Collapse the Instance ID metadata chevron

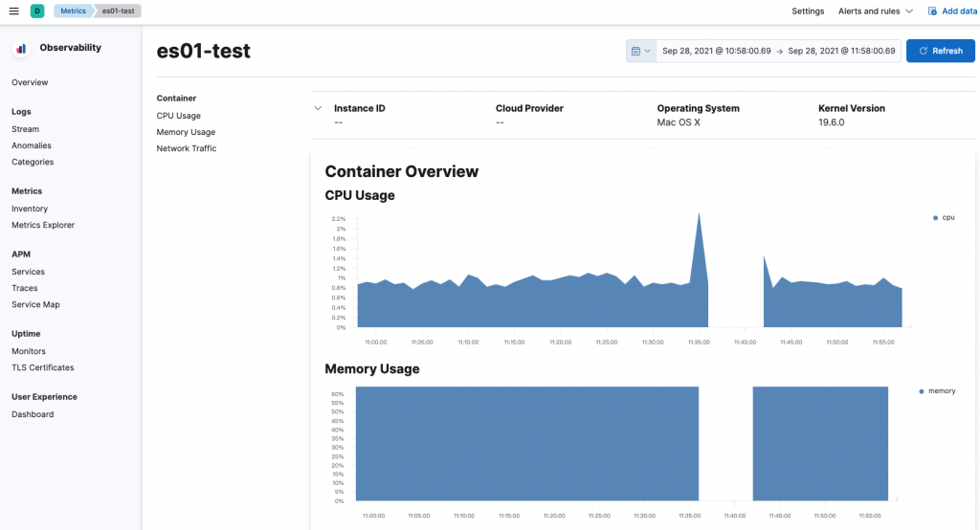click(x=318, y=108)
